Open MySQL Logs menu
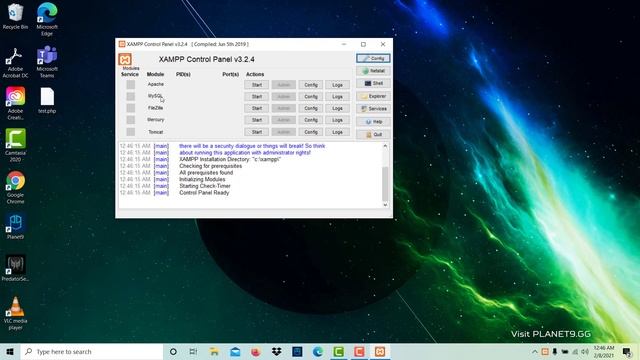Image resolution: width=640 pixels, height=360 pixels. (x=338, y=97)
